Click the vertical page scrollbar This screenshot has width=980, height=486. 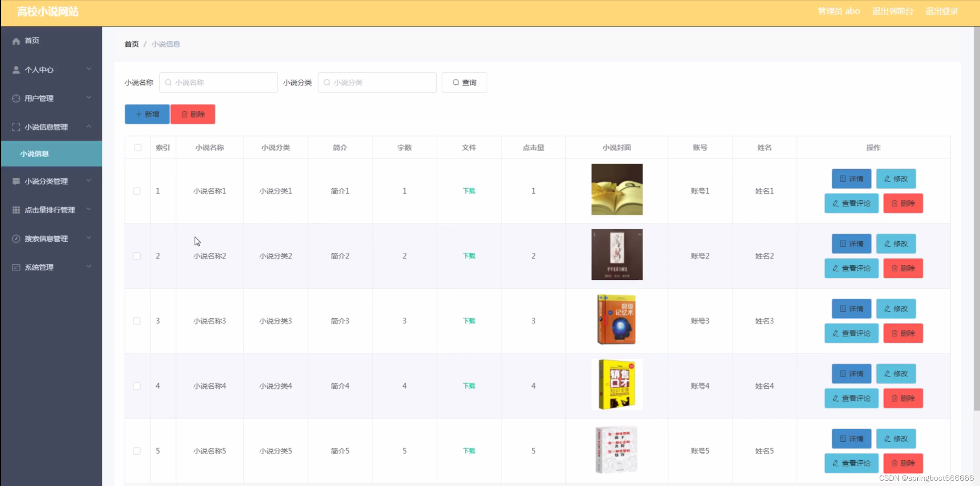(976, 217)
